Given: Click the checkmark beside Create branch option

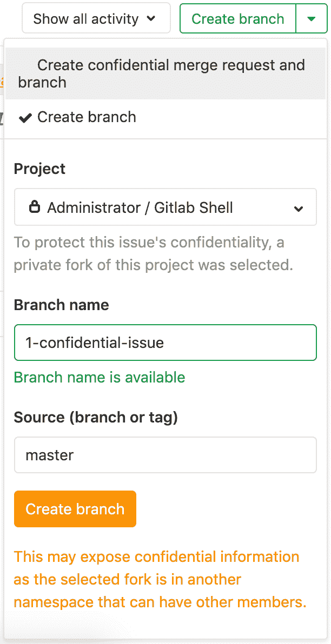Looking at the screenshot, I should pyautogui.click(x=24, y=117).
